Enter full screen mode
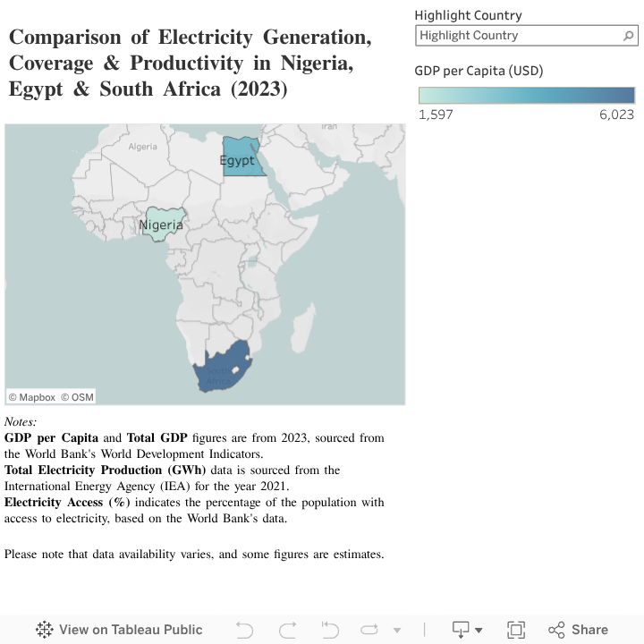 tap(515, 630)
